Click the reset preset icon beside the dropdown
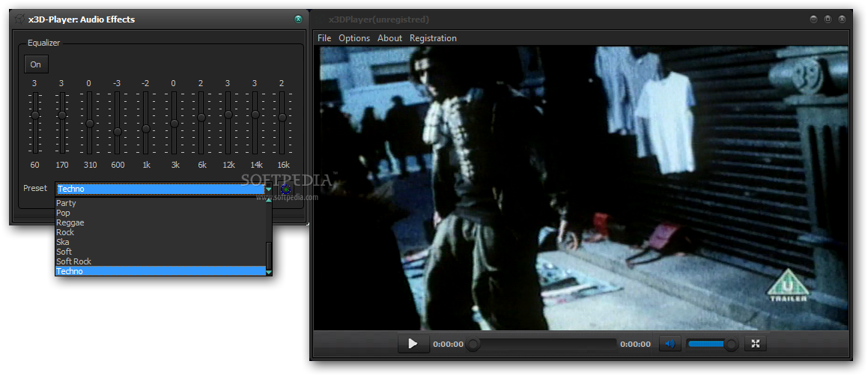The height and width of the screenshot is (376, 868). pyautogui.click(x=285, y=189)
